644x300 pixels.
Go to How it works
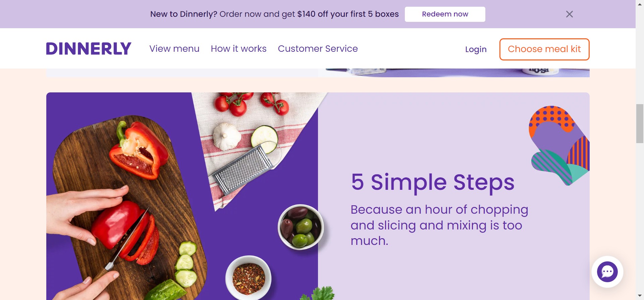[238, 49]
